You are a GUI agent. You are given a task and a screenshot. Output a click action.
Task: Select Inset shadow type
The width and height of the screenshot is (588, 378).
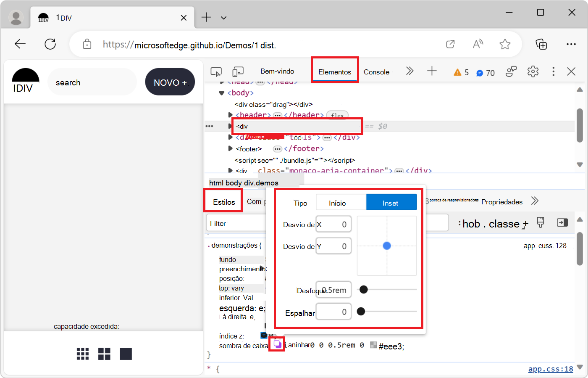391,203
